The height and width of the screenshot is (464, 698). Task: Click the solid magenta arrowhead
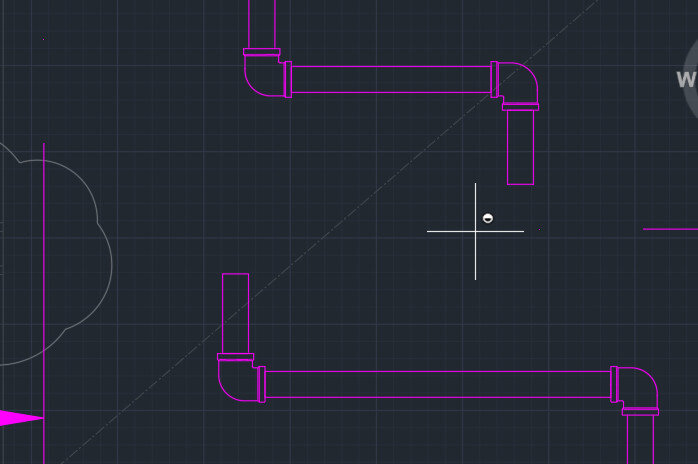tap(21, 418)
